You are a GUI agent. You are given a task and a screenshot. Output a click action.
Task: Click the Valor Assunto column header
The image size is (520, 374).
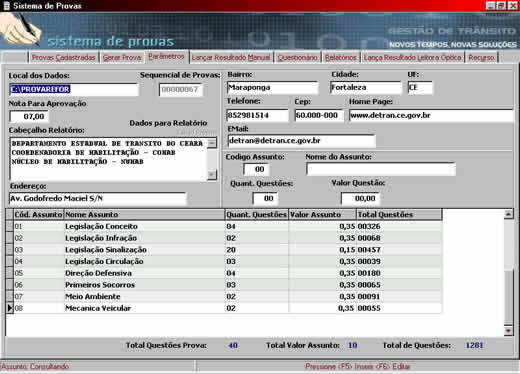(322, 215)
